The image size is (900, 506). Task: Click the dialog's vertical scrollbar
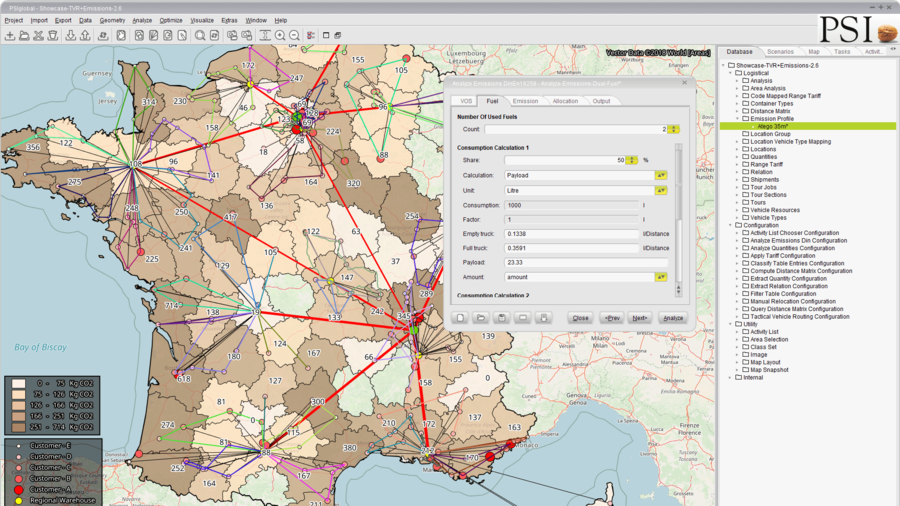[x=679, y=200]
